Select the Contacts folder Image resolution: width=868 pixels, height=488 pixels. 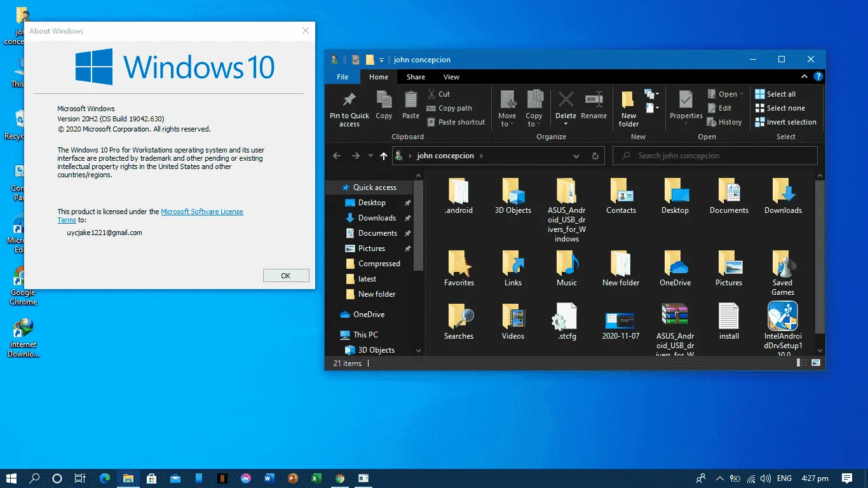click(x=621, y=196)
